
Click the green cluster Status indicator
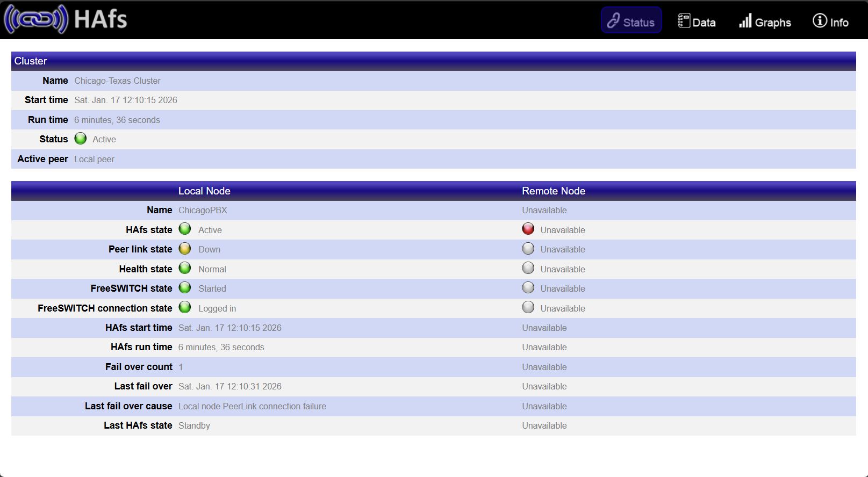click(81, 139)
